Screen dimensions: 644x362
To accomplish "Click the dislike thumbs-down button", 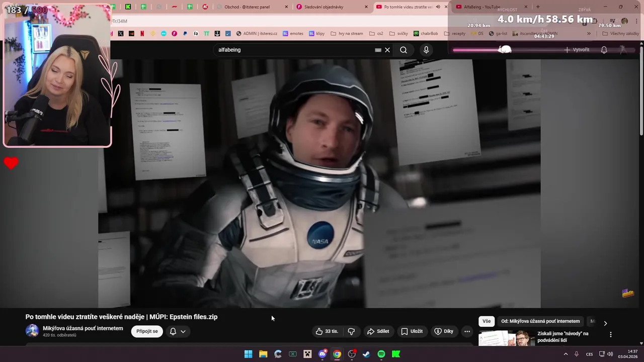I will coord(351,331).
